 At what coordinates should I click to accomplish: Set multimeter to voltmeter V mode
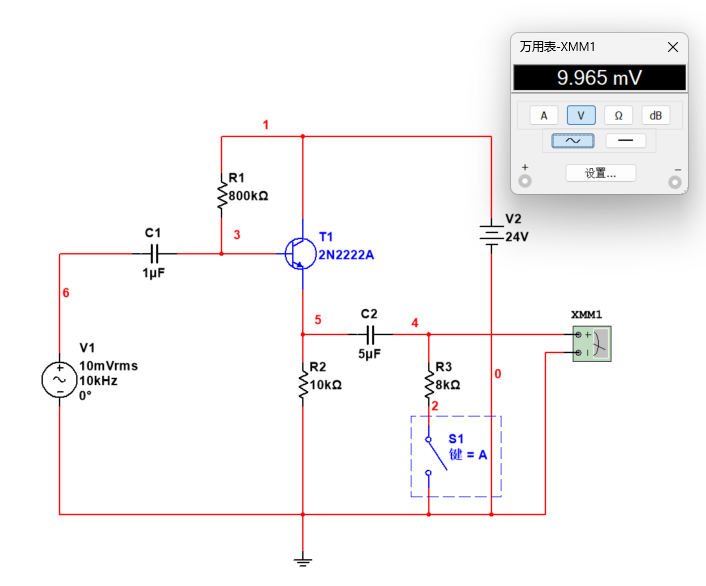[x=581, y=115]
